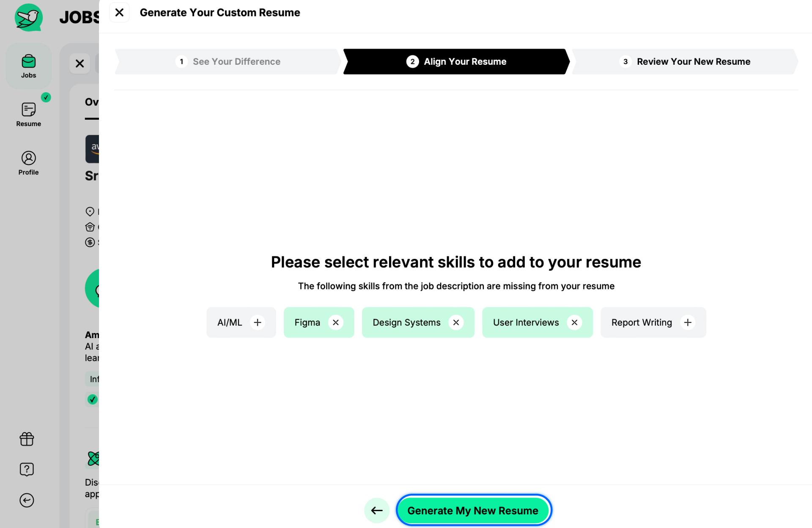Toggle User Interviews skill off
The height and width of the screenshot is (528, 812).
coord(574,322)
